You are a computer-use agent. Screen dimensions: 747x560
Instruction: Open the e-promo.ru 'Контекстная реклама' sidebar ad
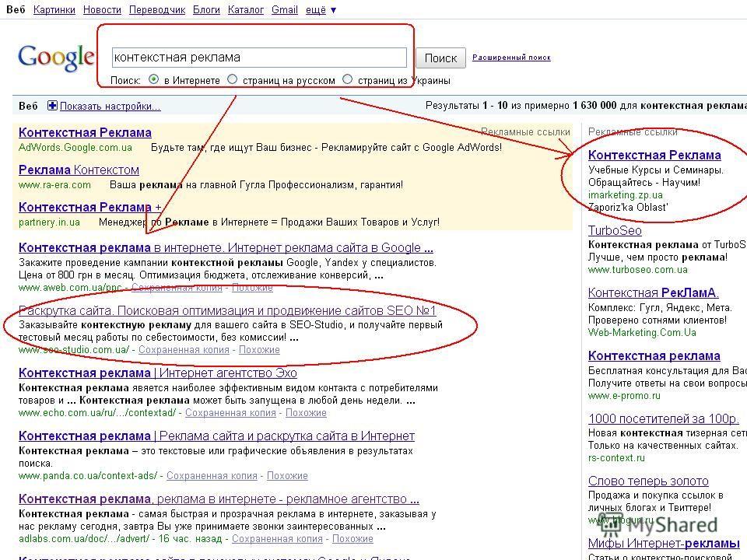654,355
